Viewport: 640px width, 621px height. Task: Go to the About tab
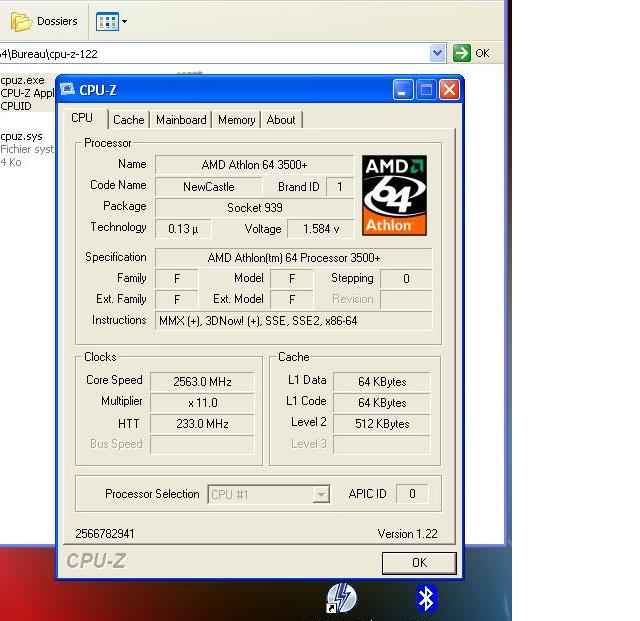281,120
